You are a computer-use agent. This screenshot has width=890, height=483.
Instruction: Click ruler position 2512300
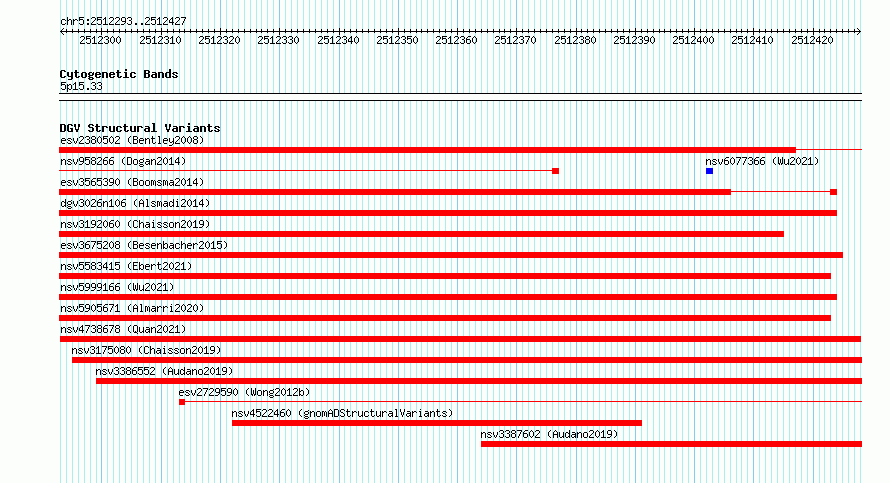pos(100,40)
